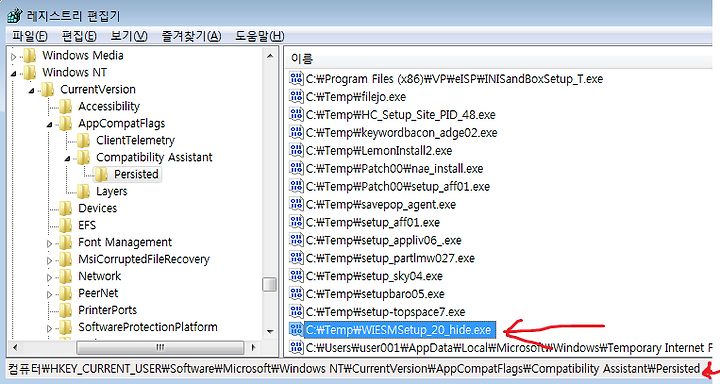Image resolution: width=720 pixels, height=384 pixels.
Task: Select value C:\Temp\setup_partlmw027.exe
Action: (390, 258)
